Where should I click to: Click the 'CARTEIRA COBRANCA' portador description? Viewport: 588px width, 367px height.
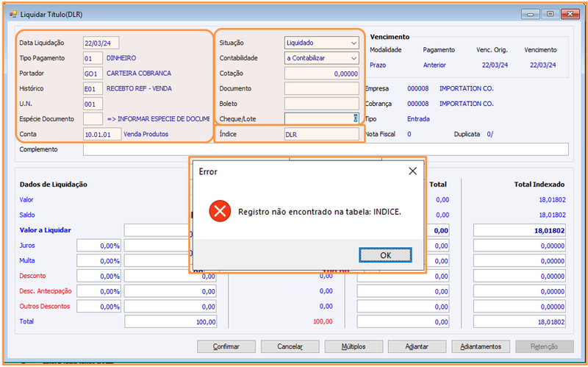[x=139, y=73]
